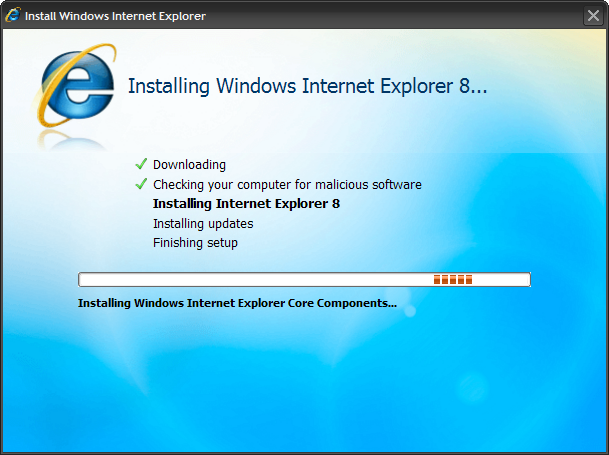Viewport: 609px width, 455px height.
Task: Click the window title "Install Windows Internet Explorer"
Action: 115,16
